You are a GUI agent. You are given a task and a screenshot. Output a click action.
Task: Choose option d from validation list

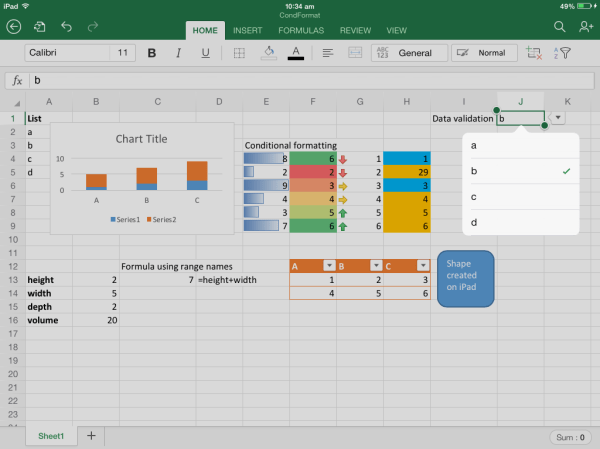(520, 222)
